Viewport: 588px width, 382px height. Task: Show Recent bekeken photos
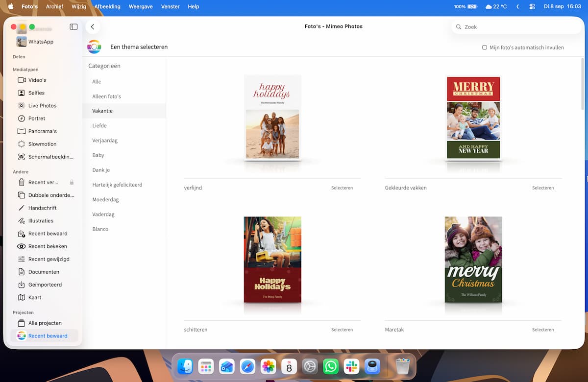coord(43,246)
